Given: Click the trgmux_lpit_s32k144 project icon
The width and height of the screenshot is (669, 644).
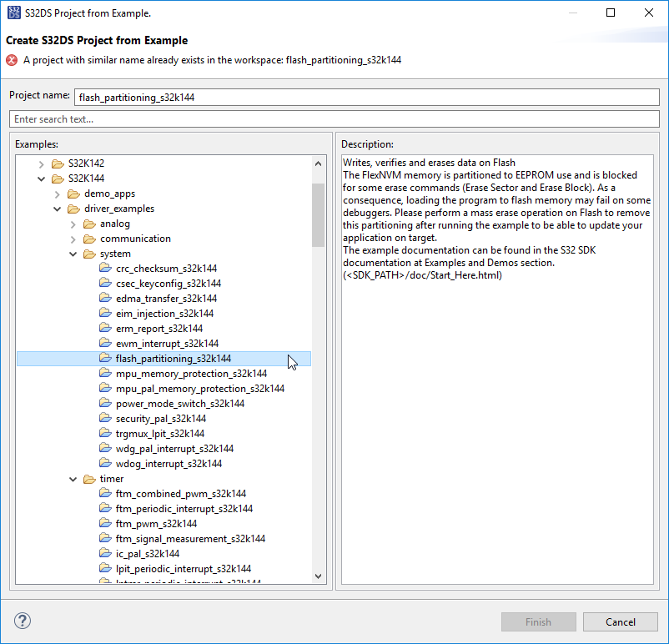Looking at the screenshot, I should pos(105,433).
